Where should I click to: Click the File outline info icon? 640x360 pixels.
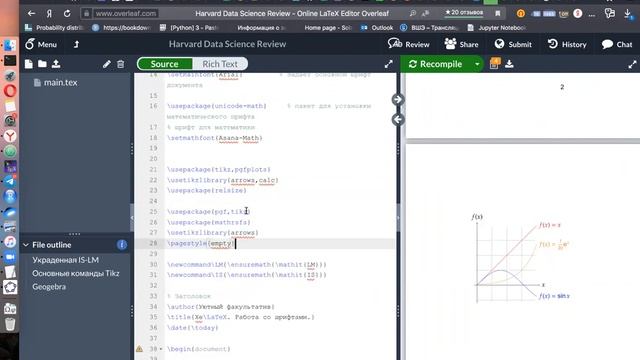(122, 245)
